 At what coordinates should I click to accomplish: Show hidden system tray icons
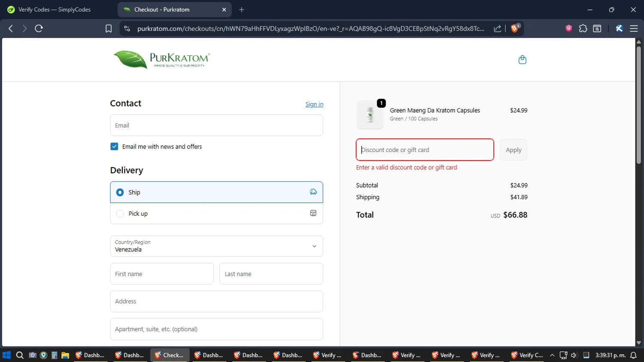pyautogui.click(x=552, y=355)
